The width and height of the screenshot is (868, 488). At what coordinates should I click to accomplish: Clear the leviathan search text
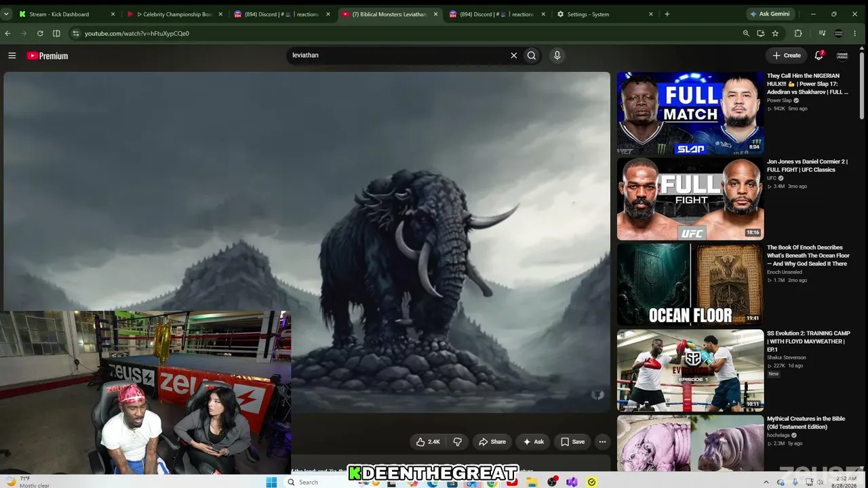[513, 56]
